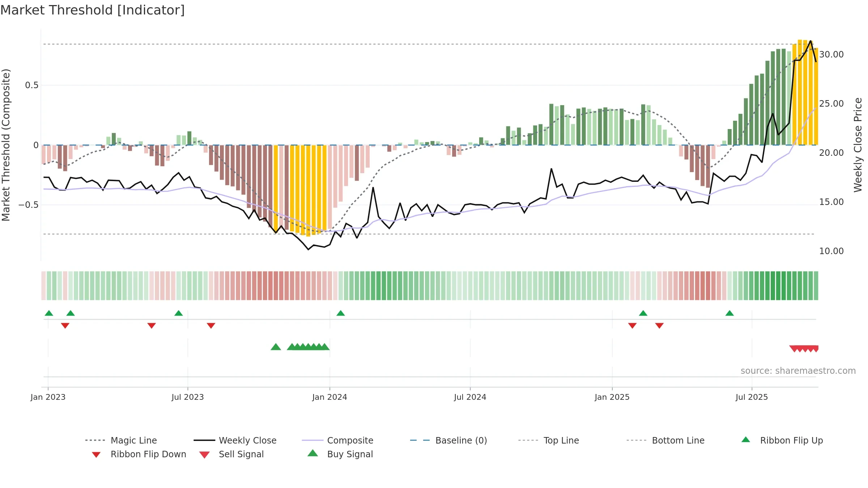The width and height of the screenshot is (868, 488).
Task: Click the 30.00 price axis label
Action: coord(831,55)
